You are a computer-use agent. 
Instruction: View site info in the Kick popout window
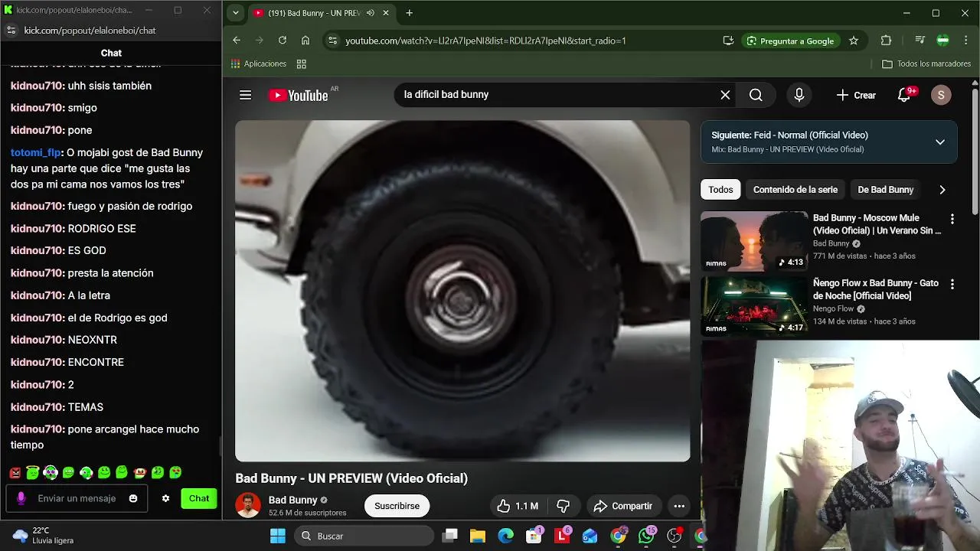click(11, 31)
